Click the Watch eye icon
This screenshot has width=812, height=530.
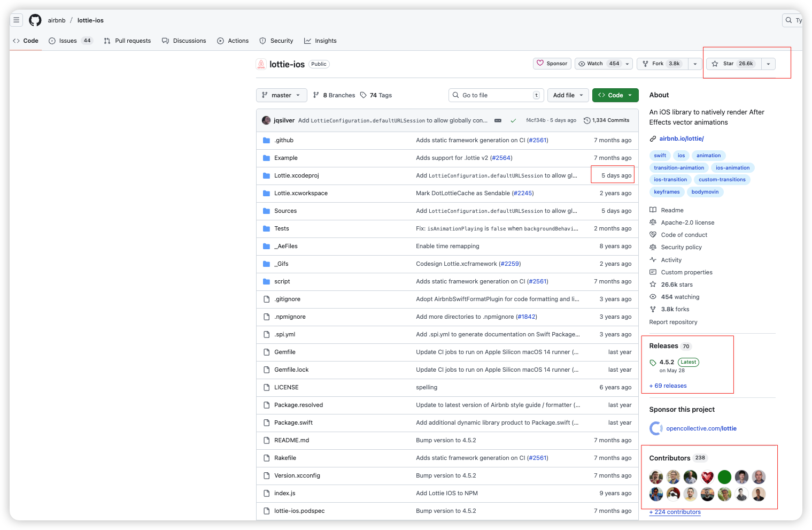582,64
